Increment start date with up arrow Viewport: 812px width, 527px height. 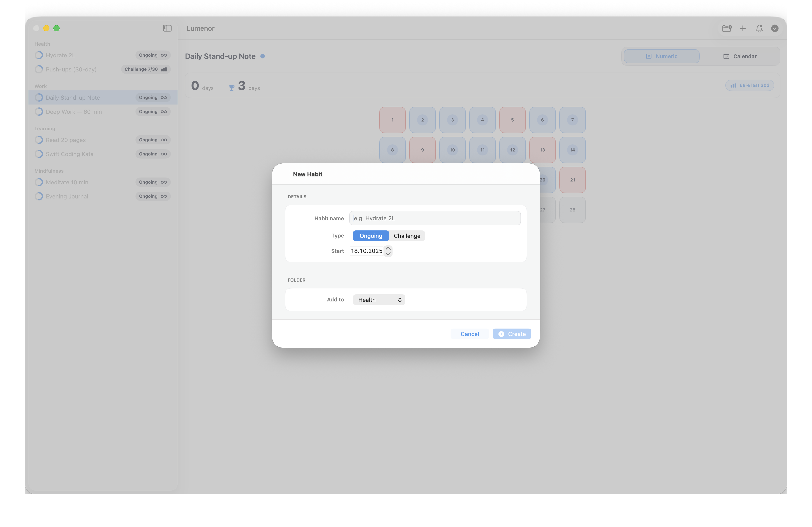388,248
